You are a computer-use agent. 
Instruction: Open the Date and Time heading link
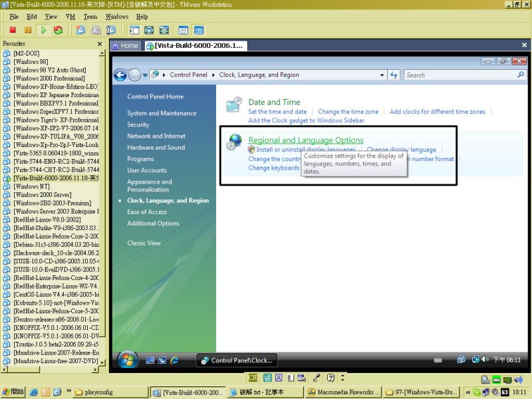(x=274, y=102)
